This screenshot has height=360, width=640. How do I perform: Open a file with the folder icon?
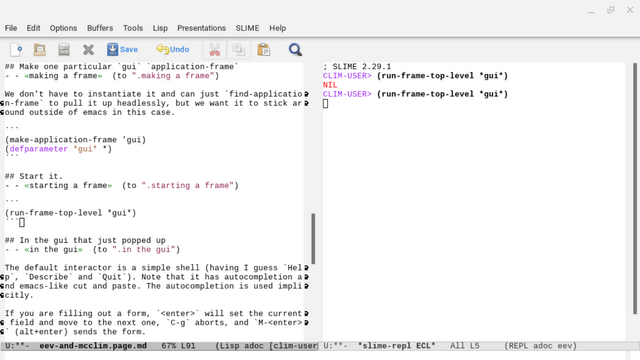pyautogui.click(x=40, y=50)
